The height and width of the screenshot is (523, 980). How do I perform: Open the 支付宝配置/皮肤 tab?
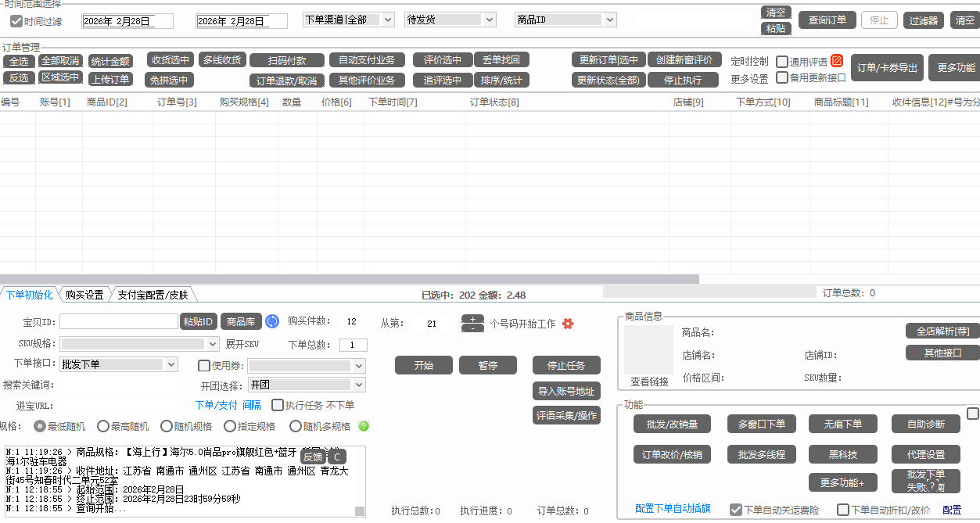pyautogui.click(x=153, y=295)
